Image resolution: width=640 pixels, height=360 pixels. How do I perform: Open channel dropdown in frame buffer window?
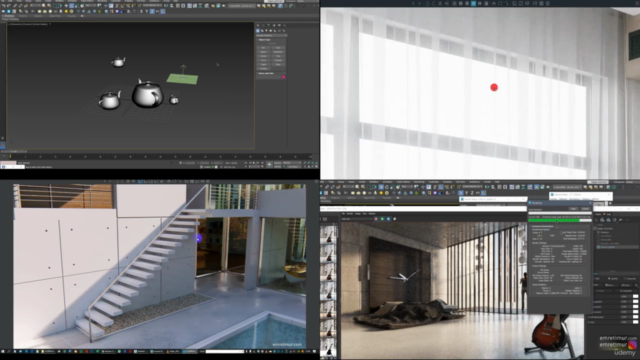pos(357,219)
